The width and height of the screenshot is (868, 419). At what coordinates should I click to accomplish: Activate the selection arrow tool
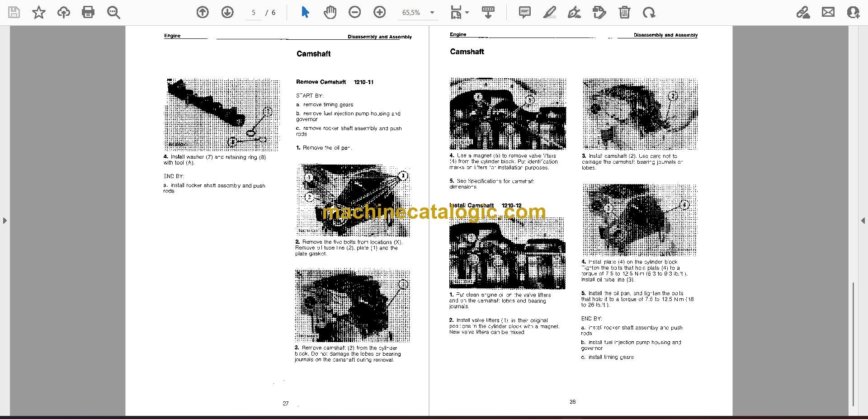click(305, 13)
